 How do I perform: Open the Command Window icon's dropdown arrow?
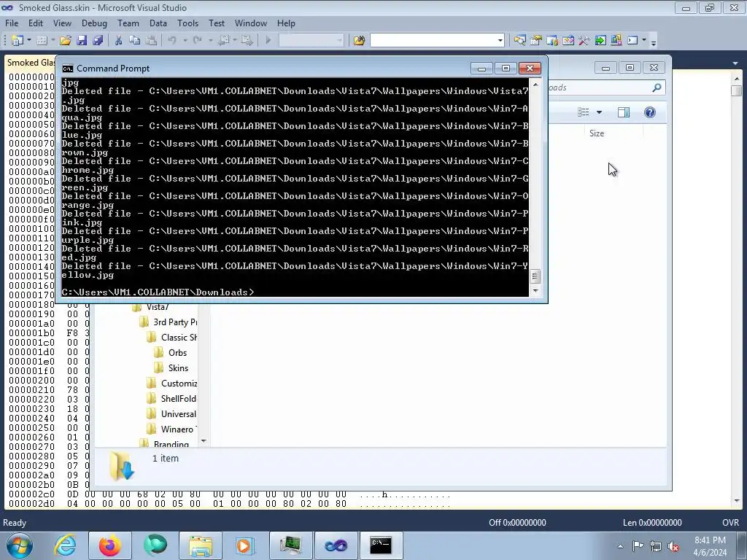(x=643, y=41)
